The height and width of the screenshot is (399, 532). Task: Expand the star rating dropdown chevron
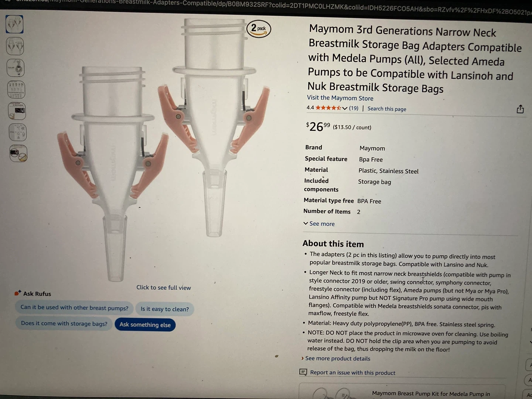tap(345, 108)
